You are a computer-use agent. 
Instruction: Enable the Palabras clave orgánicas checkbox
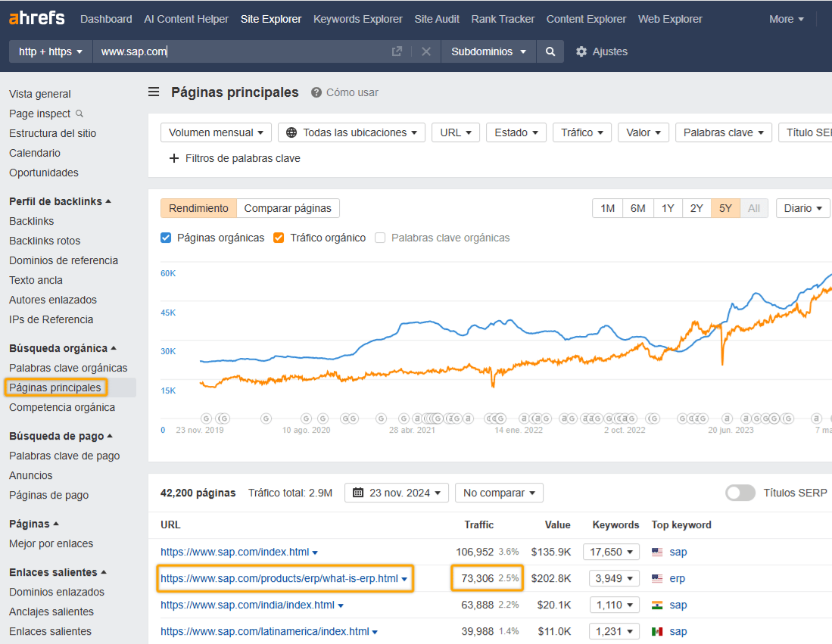pos(379,238)
